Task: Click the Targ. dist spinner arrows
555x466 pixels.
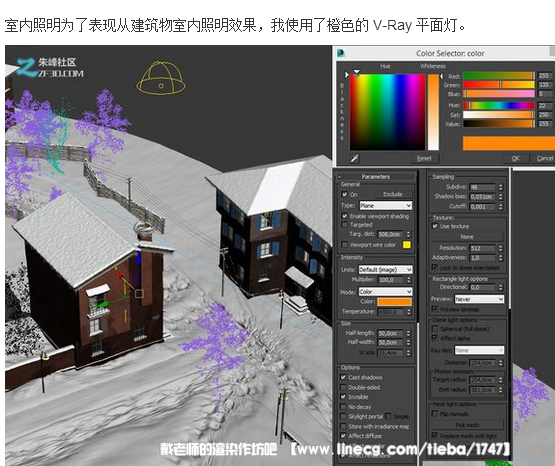Action: pos(408,234)
